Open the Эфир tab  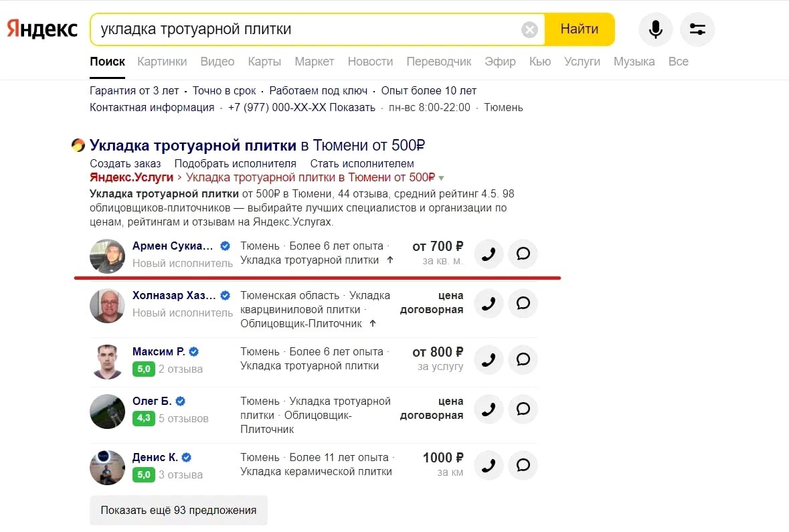pyautogui.click(x=500, y=62)
